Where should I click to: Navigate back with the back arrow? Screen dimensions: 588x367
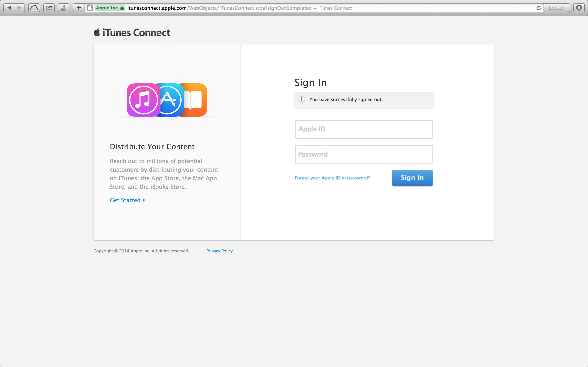coord(9,8)
